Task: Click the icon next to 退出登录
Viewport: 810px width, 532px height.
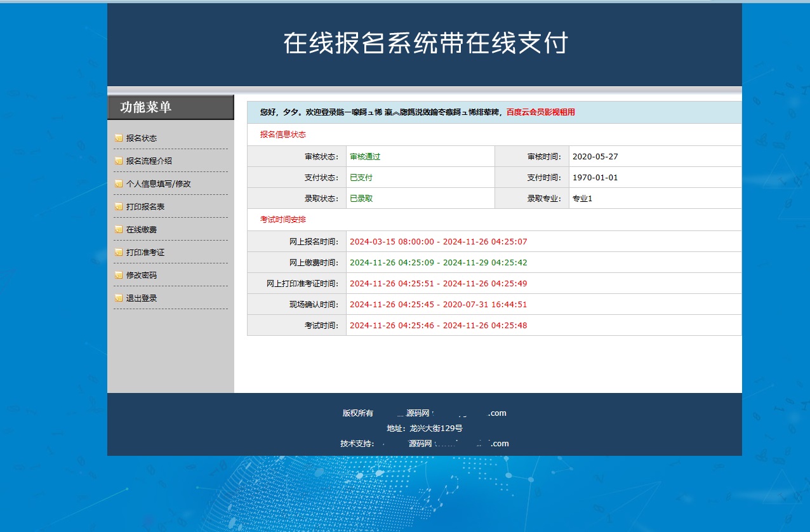Action: tap(118, 298)
